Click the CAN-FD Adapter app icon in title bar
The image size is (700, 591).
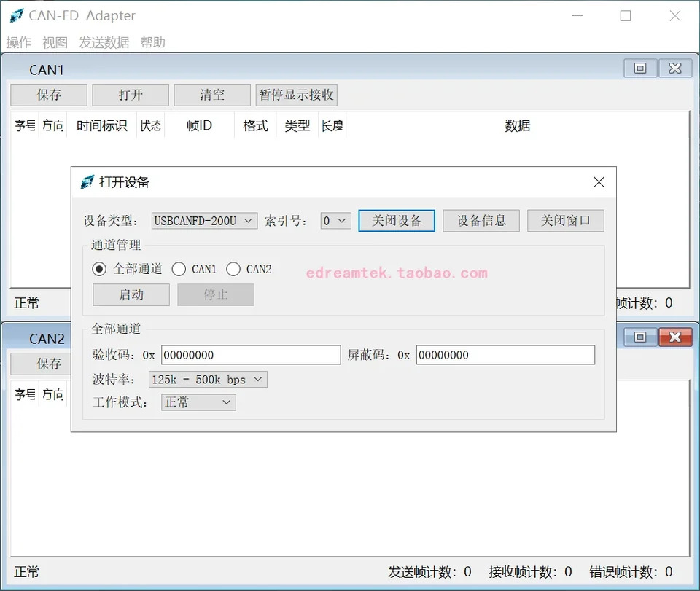point(17,15)
